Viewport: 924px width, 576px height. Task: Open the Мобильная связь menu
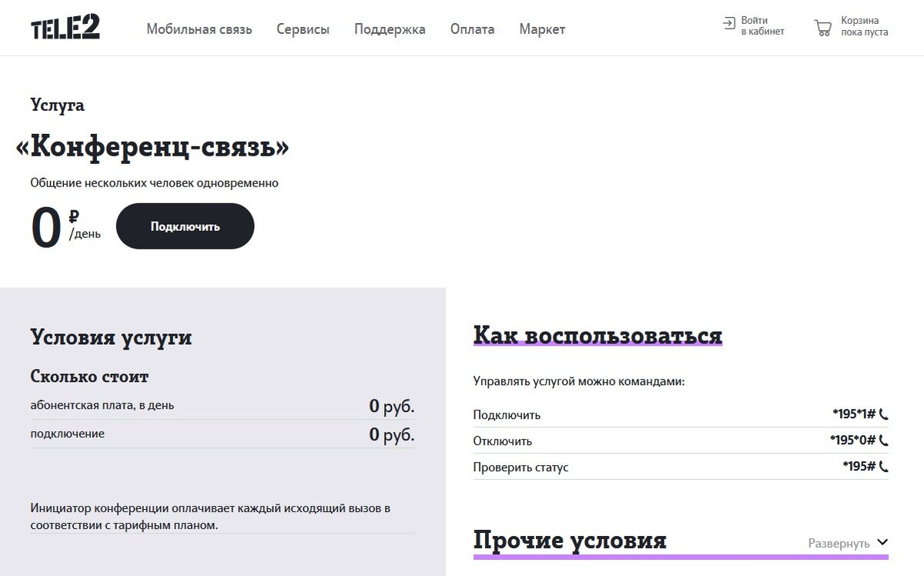(199, 29)
